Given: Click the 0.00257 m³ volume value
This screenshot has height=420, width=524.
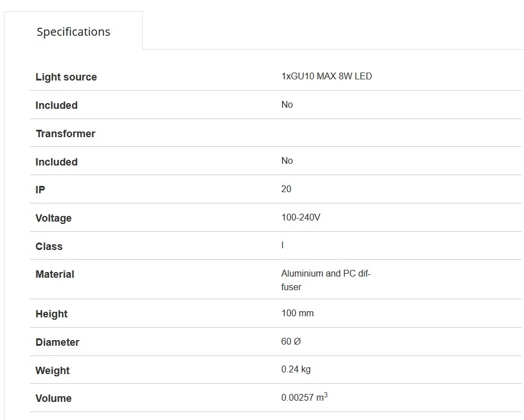Looking at the screenshot, I should [304, 397].
